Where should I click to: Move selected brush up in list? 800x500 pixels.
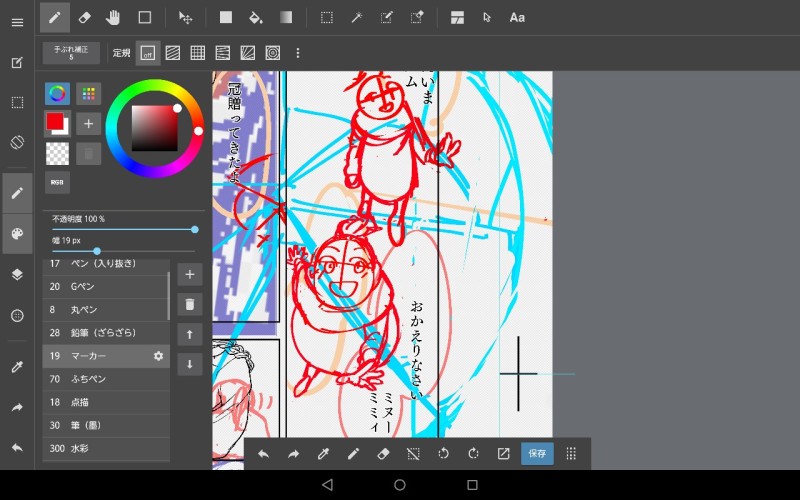coord(190,335)
